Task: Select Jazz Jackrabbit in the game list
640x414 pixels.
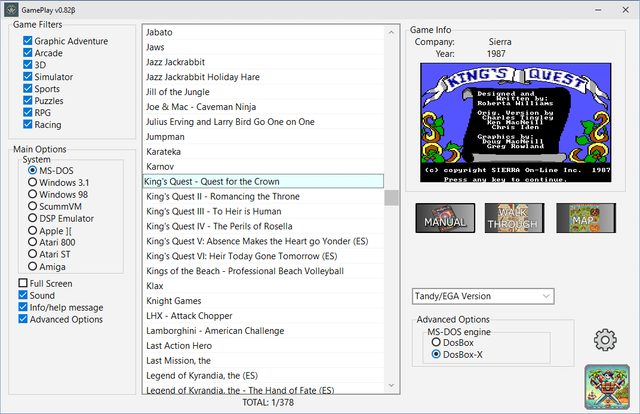Action: (263, 62)
